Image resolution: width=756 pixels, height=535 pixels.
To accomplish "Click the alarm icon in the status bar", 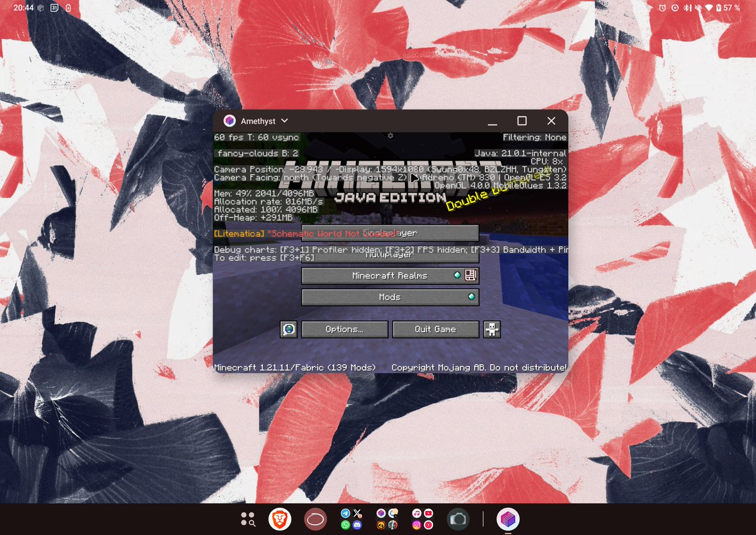I will 662,8.
